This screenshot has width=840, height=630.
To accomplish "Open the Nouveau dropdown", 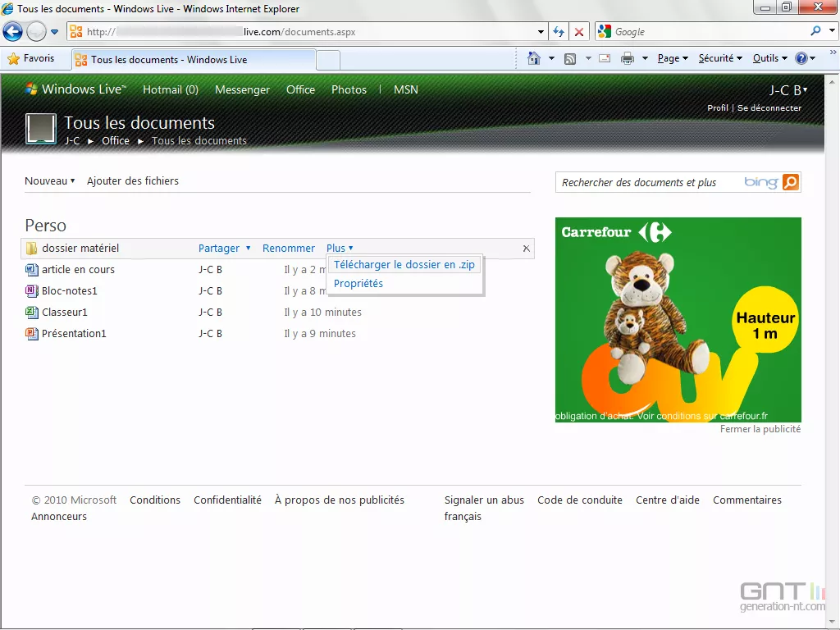I will [x=49, y=181].
